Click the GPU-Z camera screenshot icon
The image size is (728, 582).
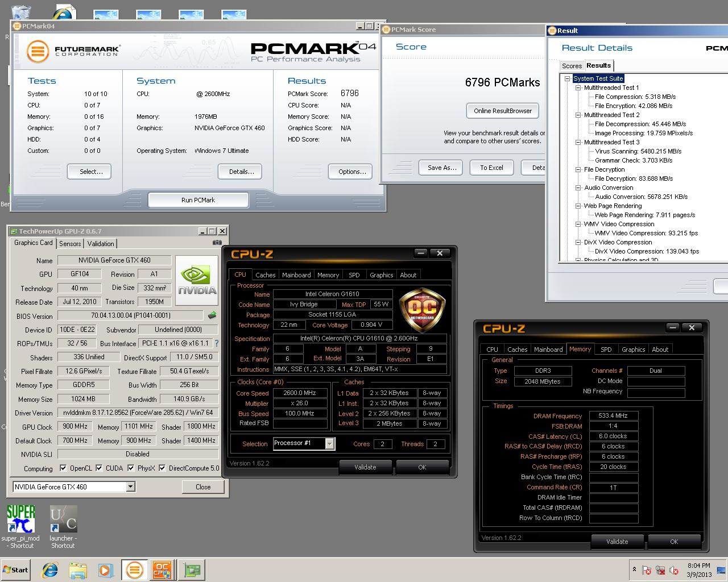[217, 243]
